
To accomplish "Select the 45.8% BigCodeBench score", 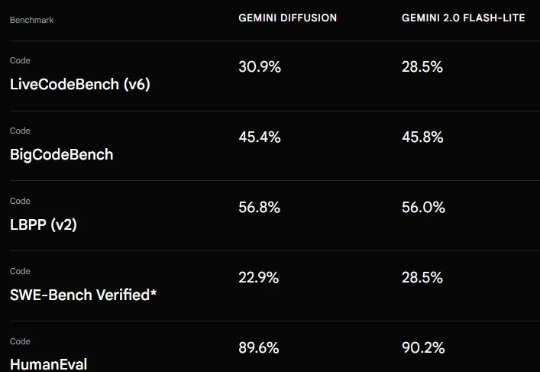I will (423, 137).
